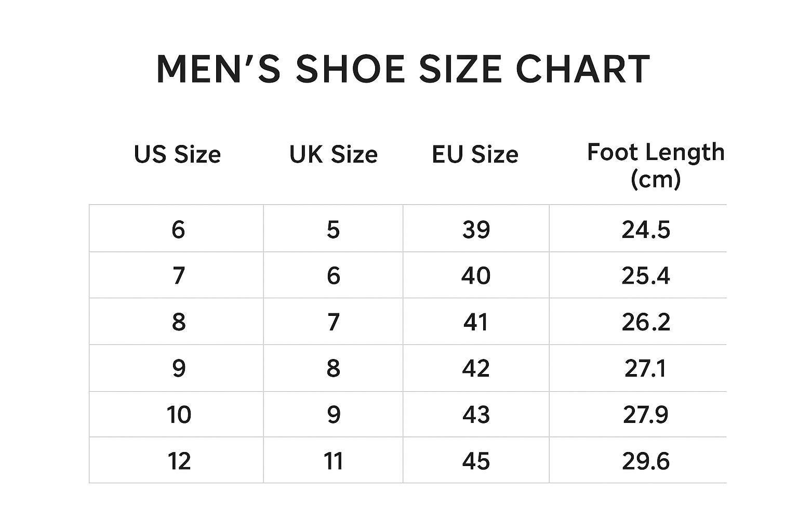Screen dimensions: 798x532
Task: Select the US Size column header
Action: pyautogui.click(x=177, y=154)
